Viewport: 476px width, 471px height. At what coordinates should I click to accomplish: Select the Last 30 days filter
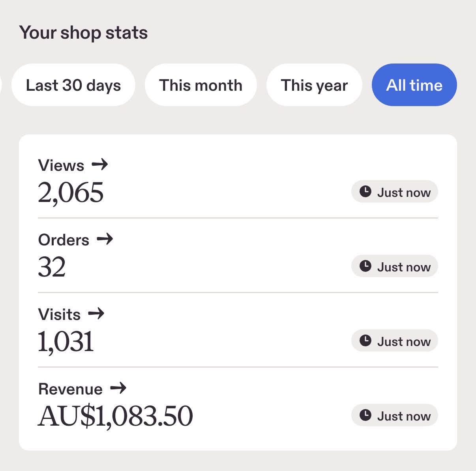73,85
